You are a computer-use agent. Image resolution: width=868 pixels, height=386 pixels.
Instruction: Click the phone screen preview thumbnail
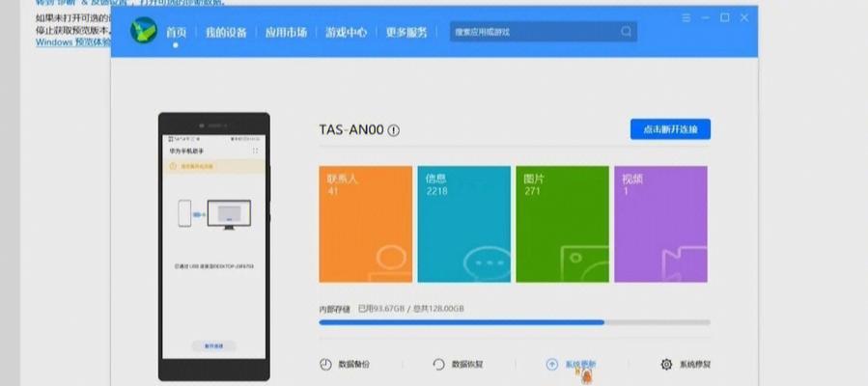[x=213, y=247]
